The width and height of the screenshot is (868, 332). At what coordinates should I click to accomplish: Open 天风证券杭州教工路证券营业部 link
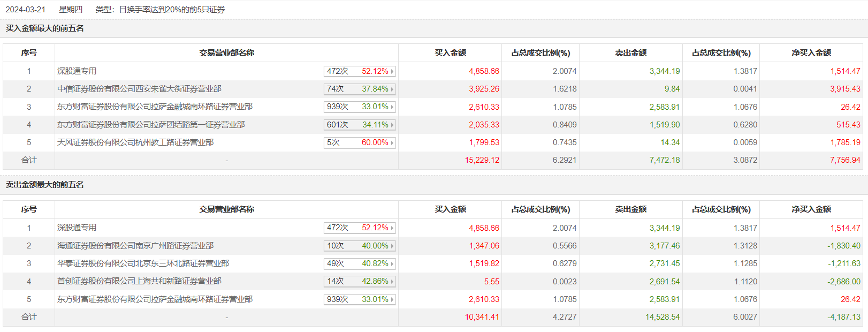pos(135,142)
